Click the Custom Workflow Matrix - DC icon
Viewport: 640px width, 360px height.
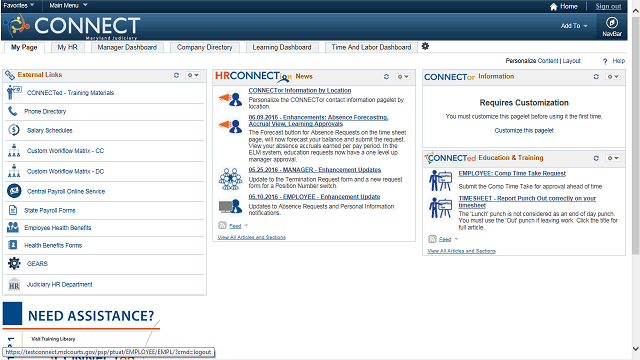pyautogui.click(x=14, y=171)
